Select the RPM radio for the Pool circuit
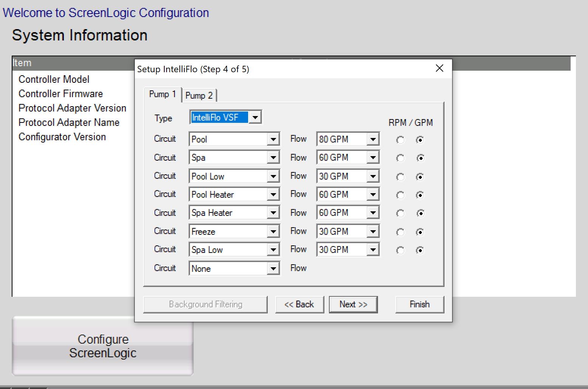 pyautogui.click(x=400, y=140)
